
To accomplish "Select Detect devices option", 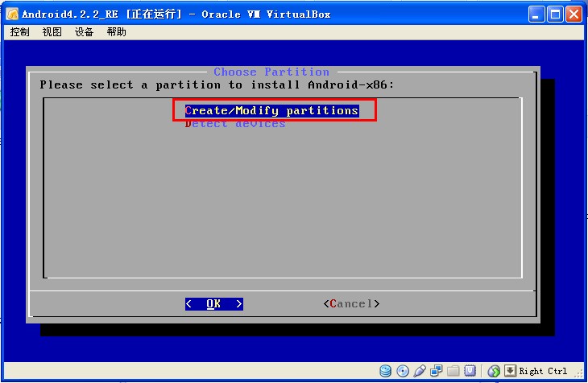I will coord(235,123).
